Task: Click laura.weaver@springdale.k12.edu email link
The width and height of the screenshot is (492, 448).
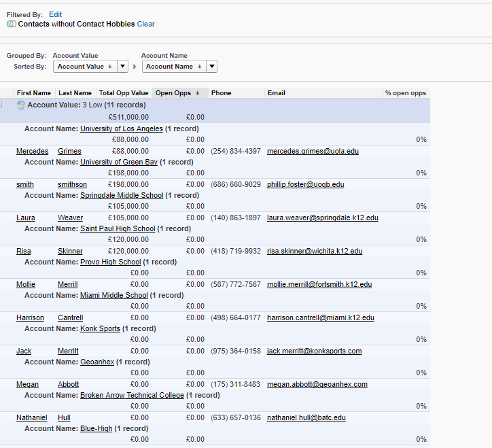Action: coord(322,218)
